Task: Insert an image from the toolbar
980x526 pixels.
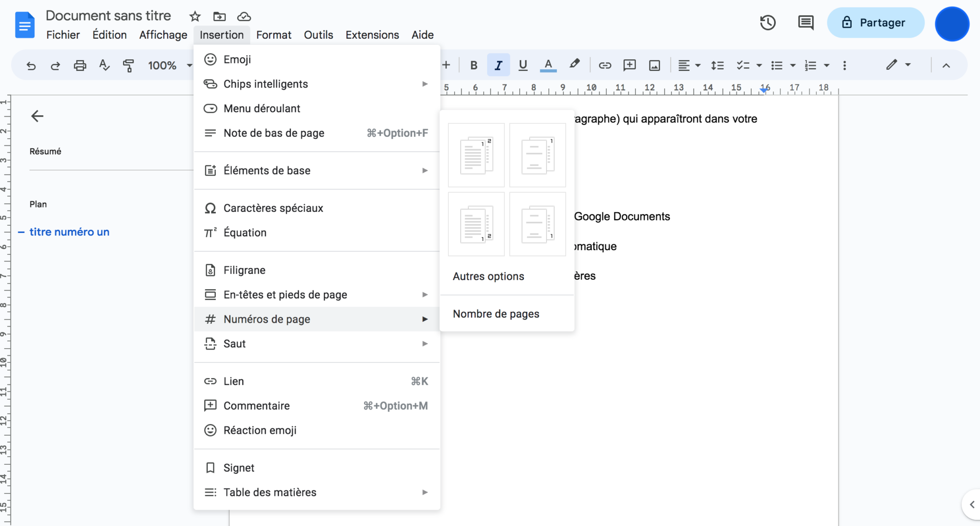Action: click(655, 65)
